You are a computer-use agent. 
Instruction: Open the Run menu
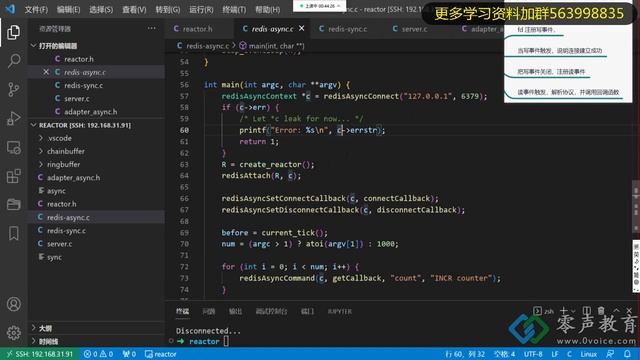[x=201, y=9]
